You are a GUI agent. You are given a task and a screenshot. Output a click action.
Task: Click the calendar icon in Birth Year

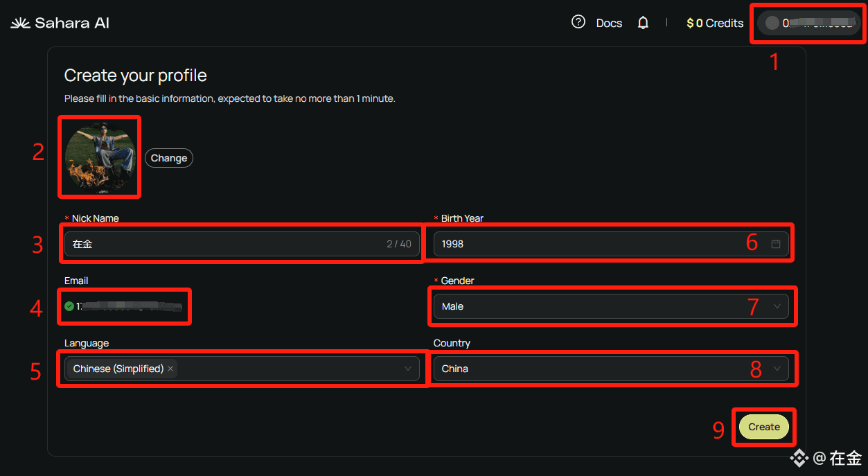(776, 244)
